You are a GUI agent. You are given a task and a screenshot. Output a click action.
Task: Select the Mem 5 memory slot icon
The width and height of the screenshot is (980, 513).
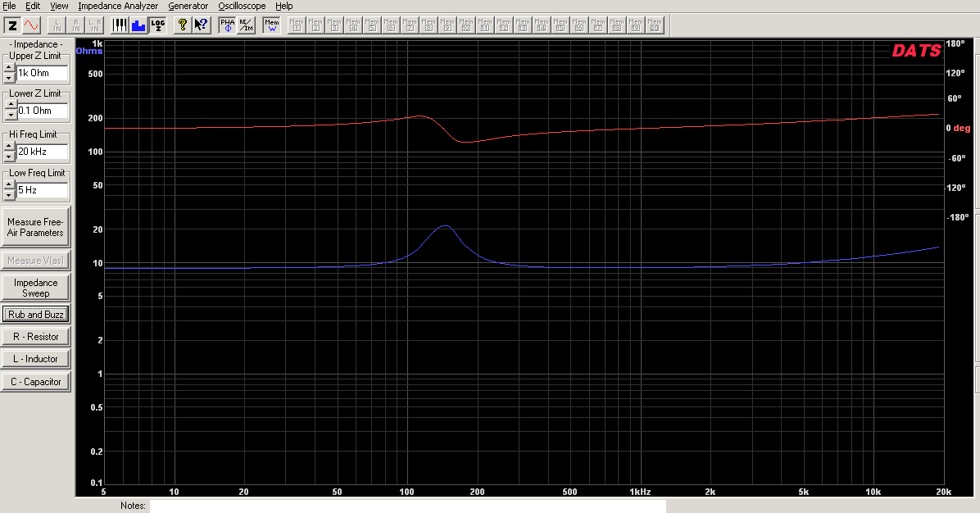coord(372,25)
